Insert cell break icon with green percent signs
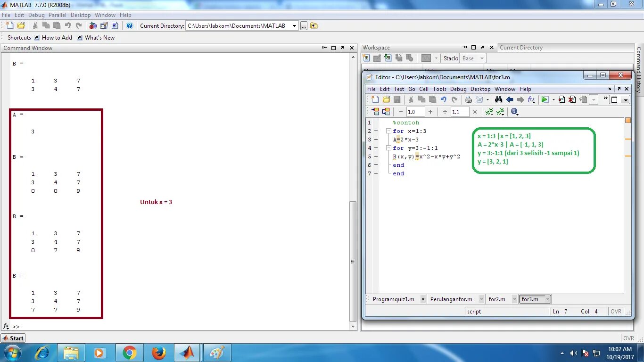644x362 pixels. pyautogui.click(x=489, y=112)
